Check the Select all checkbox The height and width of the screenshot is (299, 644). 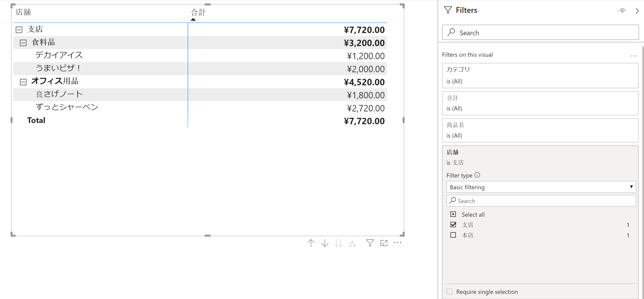pyautogui.click(x=453, y=214)
